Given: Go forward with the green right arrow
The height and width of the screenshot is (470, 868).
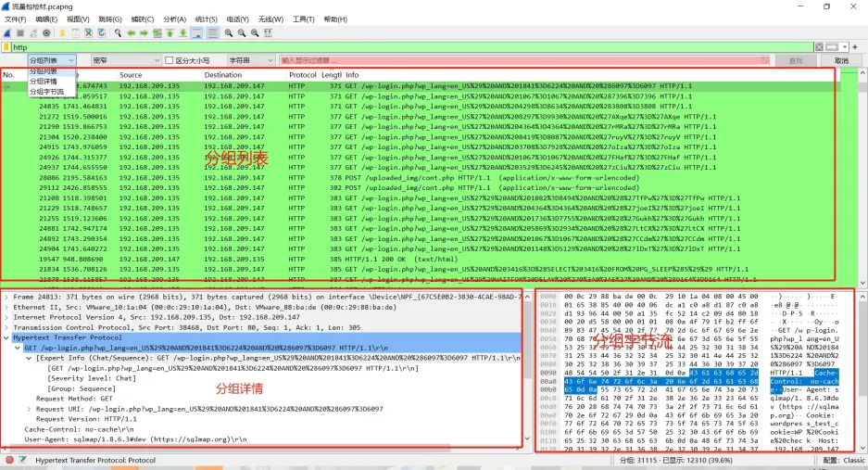Looking at the screenshot, I should (144, 33).
